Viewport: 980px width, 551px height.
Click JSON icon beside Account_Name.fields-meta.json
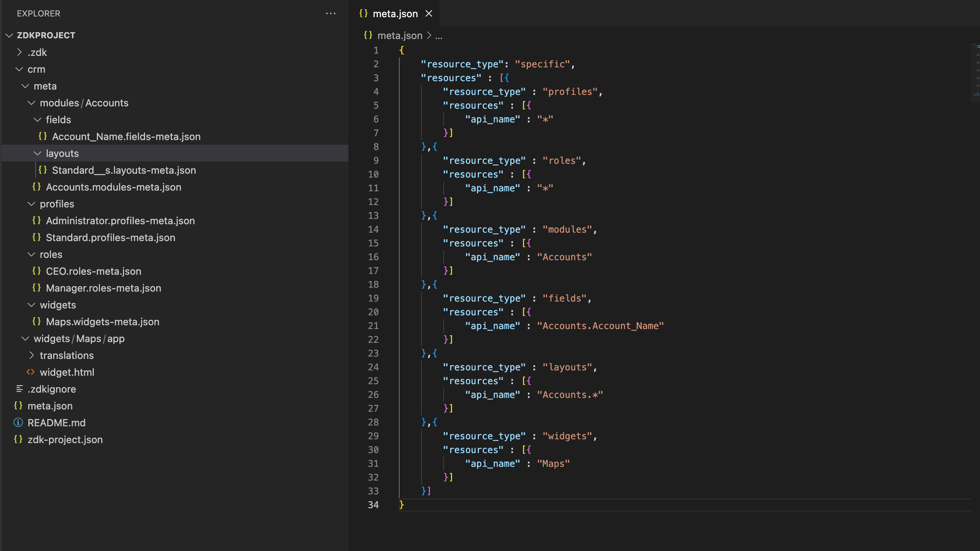[x=42, y=136]
